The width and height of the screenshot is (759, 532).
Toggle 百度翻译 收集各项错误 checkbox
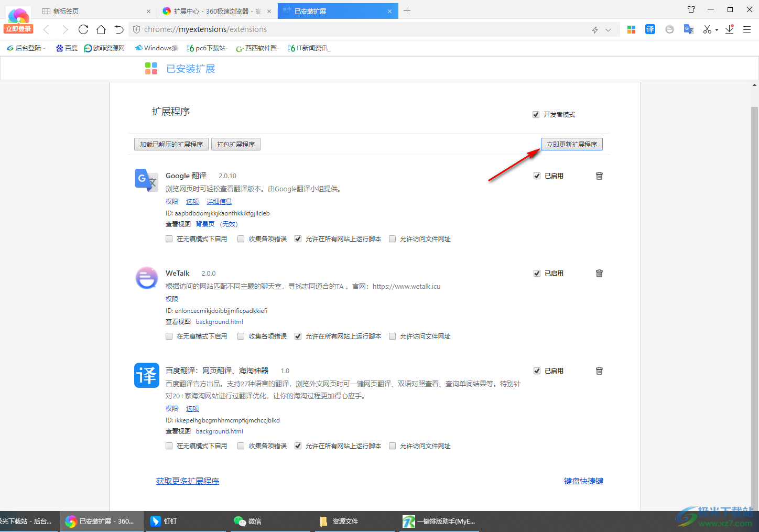[241, 446]
